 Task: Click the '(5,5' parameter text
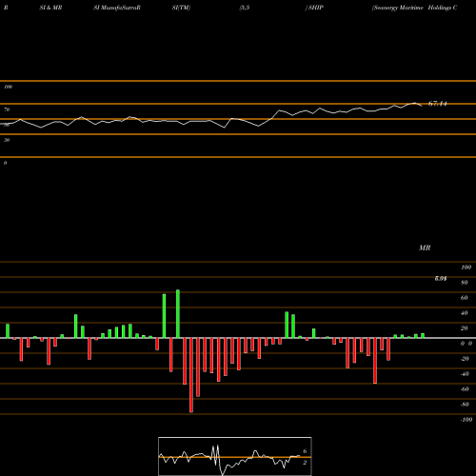pos(245,8)
